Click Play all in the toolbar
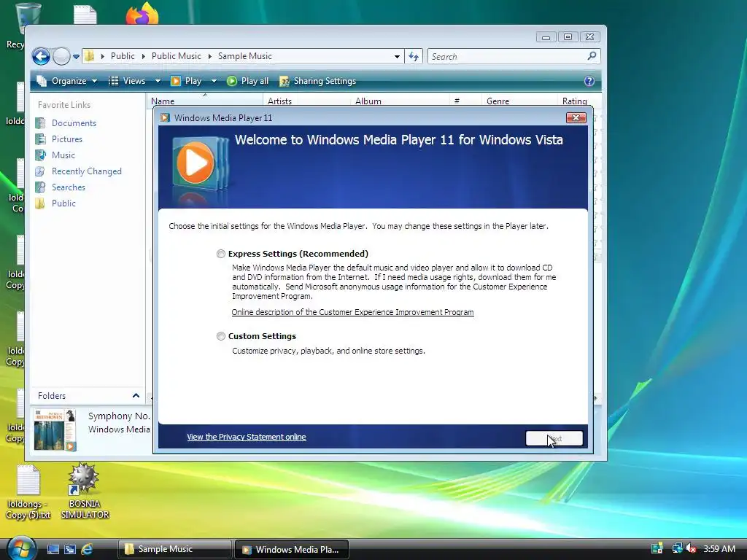This screenshot has width=747, height=560. click(248, 81)
